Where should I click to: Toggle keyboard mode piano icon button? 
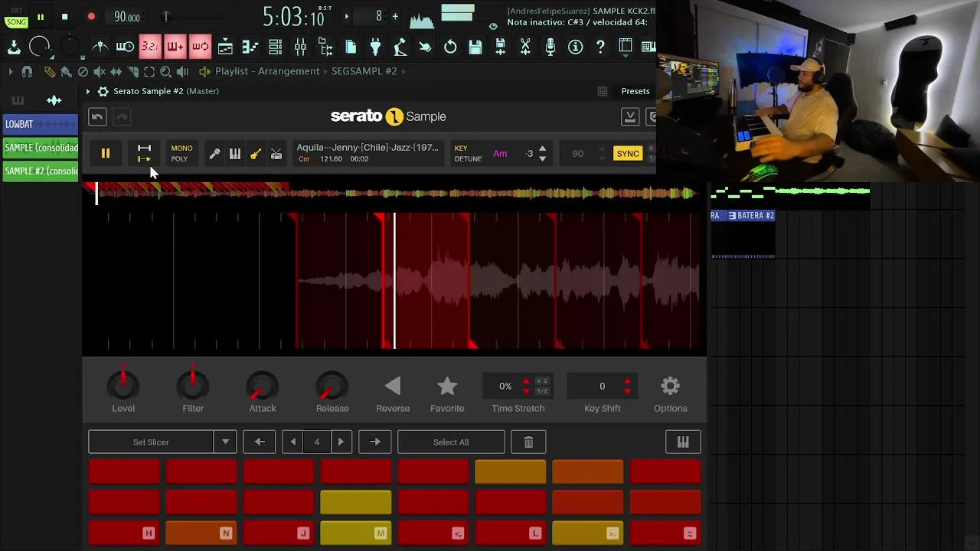(x=683, y=442)
